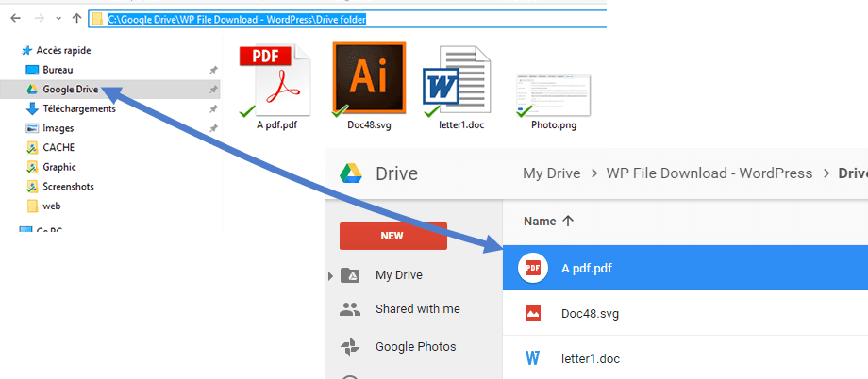Open the Screenshots folder in sidebar

click(x=68, y=187)
